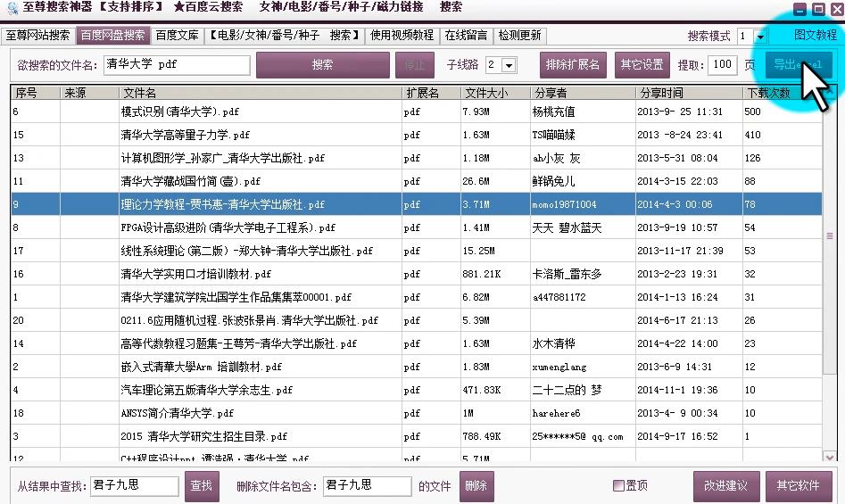Select highlighted row 理论力学教程-贾书惠

(417, 204)
